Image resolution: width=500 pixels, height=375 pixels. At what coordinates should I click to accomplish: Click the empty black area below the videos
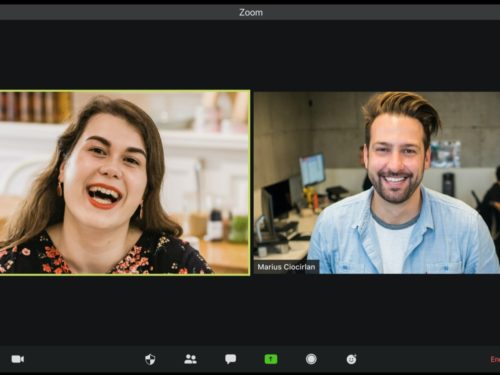click(250, 310)
